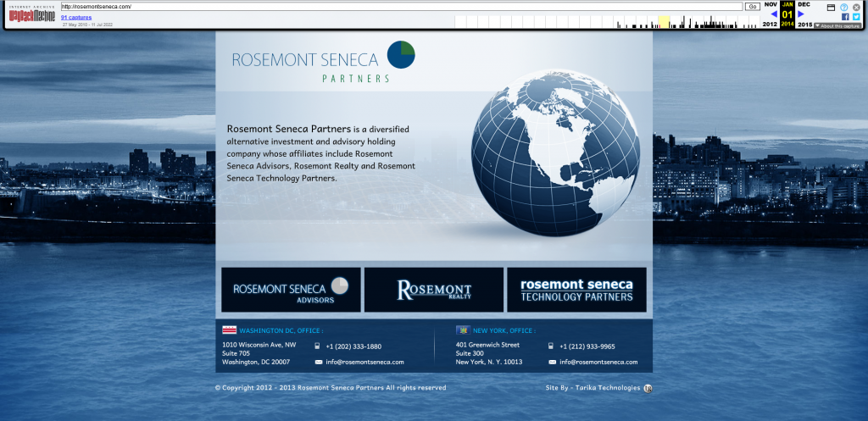Screen dimensions: 868x421
Task: Click the Go button
Action: [x=753, y=7]
